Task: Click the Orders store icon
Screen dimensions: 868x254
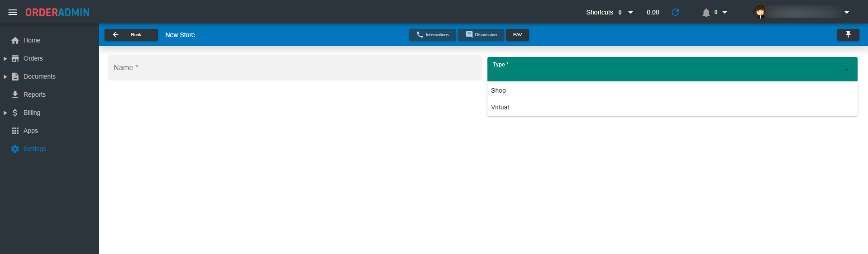Action: (15, 58)
